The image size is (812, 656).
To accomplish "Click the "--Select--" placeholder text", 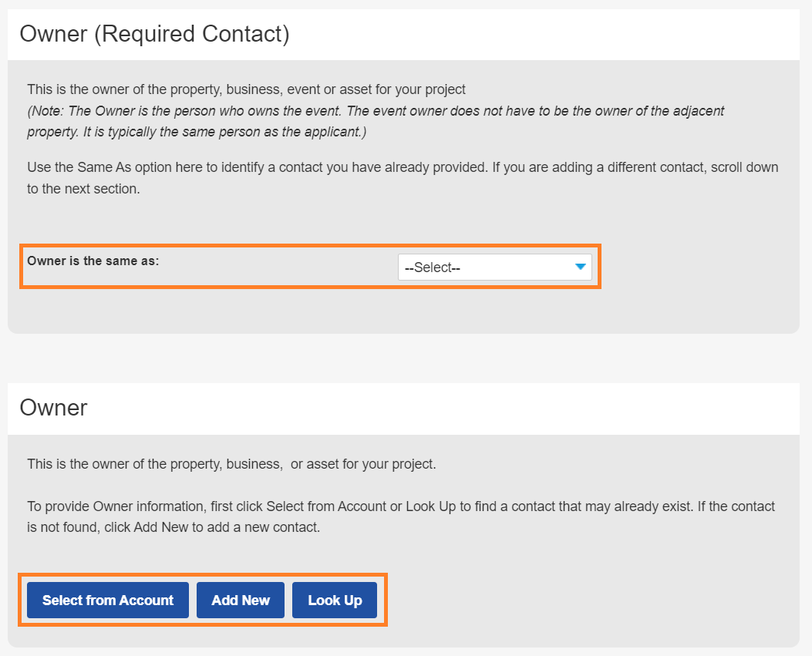I will (433, 267).
